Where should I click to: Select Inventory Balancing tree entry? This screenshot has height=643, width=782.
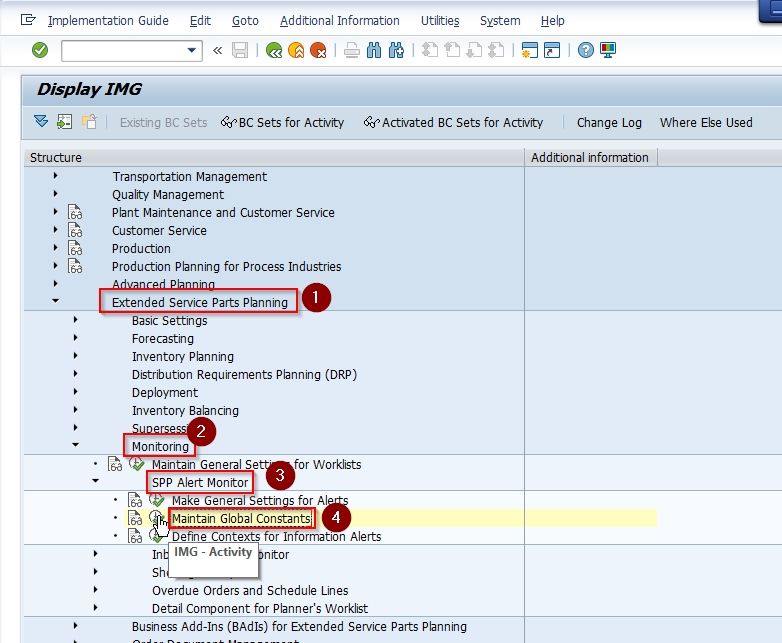tap(185, 411)
